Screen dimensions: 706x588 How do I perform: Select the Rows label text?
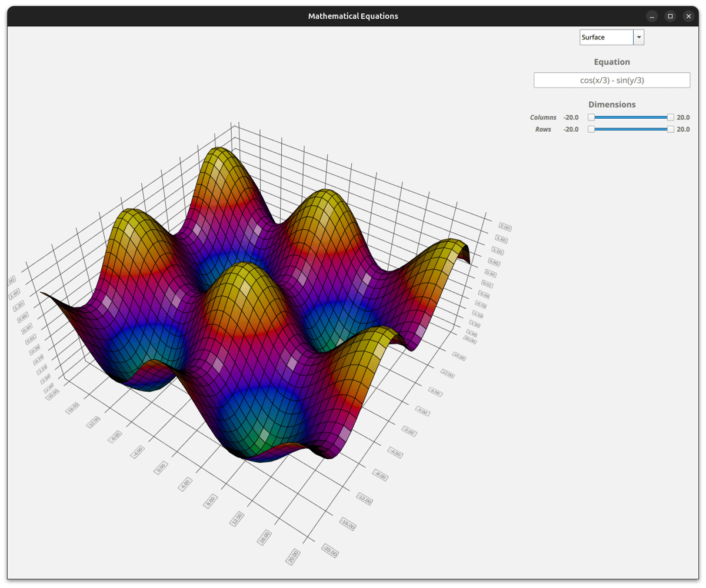tap(543, 129)
